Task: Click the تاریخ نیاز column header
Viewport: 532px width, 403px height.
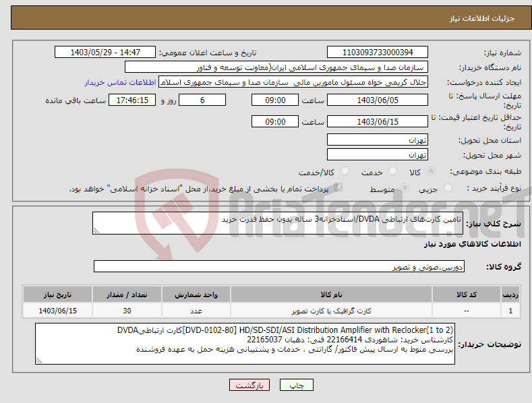Action: pyautogui.click(x=58, y=294)
